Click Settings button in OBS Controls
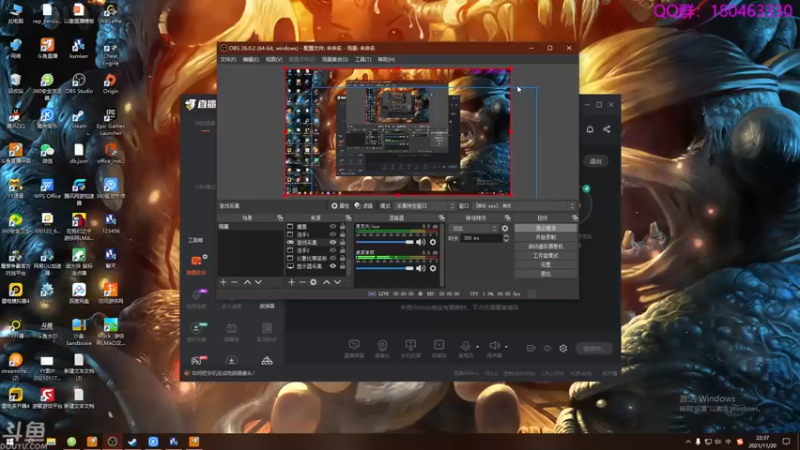This screenshot has width=800, height=450. [545, 265]
